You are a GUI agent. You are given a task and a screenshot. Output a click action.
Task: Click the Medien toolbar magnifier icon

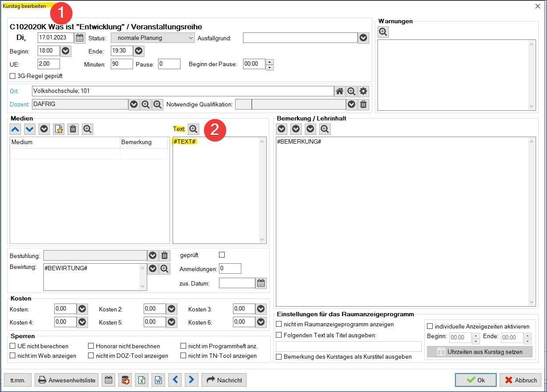pyautogui.click(x=88, y=129)
